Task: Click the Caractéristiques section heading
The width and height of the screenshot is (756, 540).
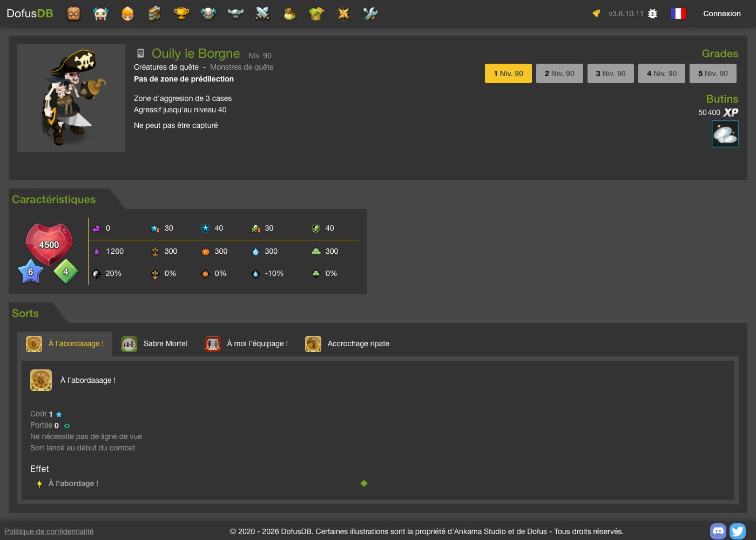Action: click(54, 199)
